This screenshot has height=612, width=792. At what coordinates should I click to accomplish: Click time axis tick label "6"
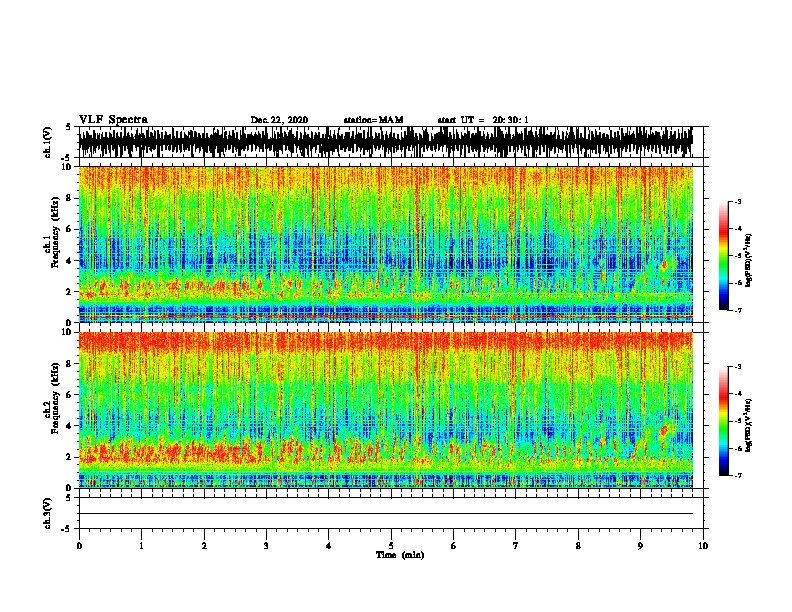tap(454, 546)
